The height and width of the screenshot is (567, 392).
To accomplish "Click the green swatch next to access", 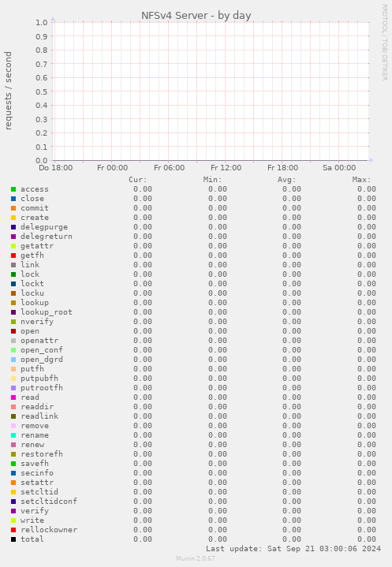I will (13, 189).
